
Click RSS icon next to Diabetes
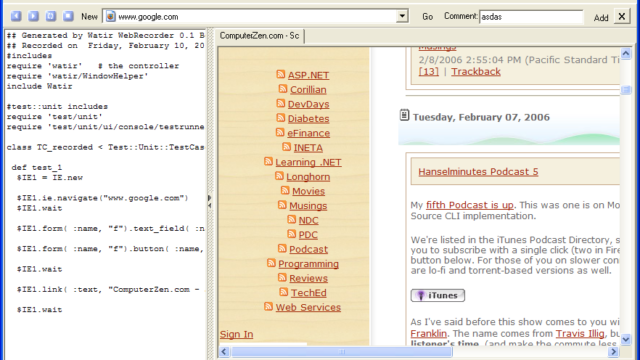[x=280, y=118]
